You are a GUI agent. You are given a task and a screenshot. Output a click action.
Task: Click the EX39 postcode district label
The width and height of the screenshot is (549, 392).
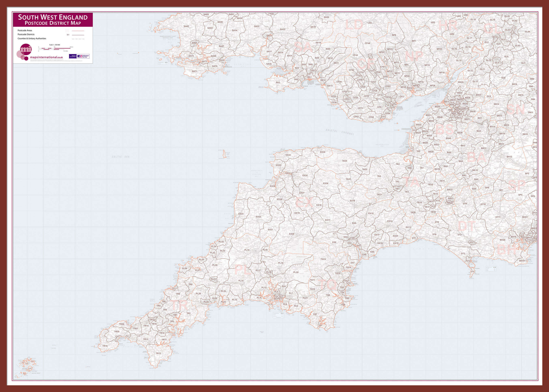(x=273, y=186)
